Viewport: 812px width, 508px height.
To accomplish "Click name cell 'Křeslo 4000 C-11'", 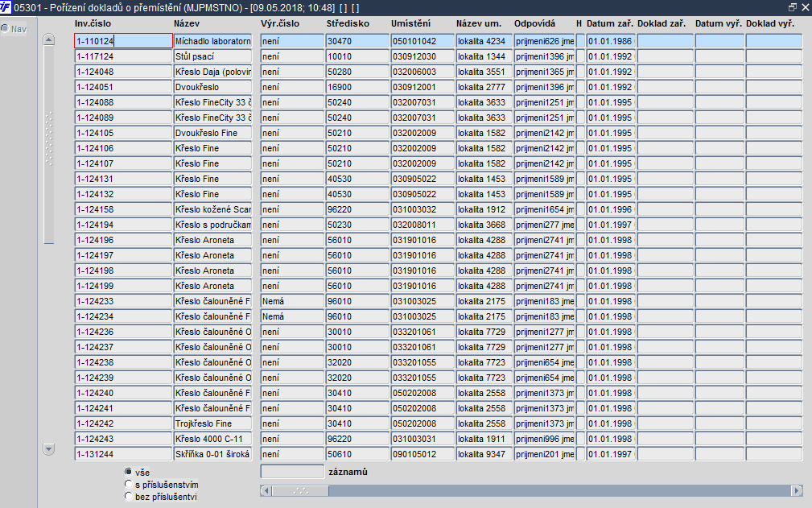I will [x=212, y=439].
